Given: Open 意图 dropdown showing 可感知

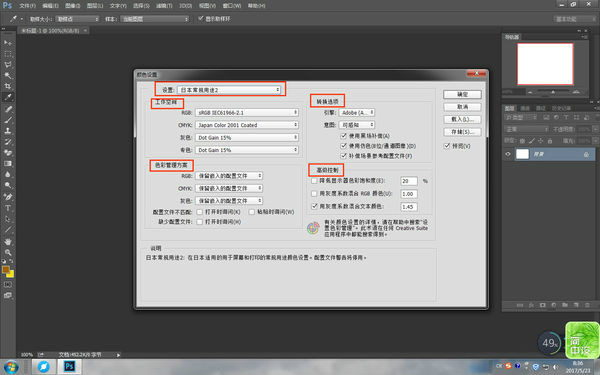Looking at the screenshot, I should pos(357,125).
